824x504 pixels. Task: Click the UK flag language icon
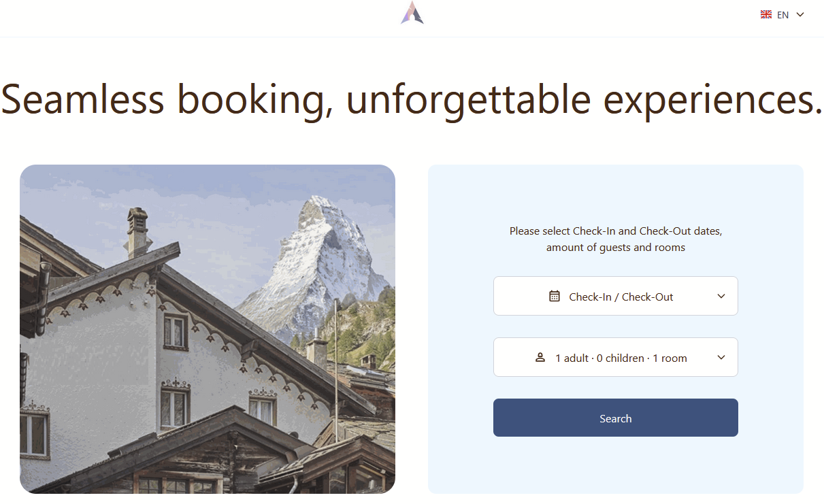[x=766, y=14]
